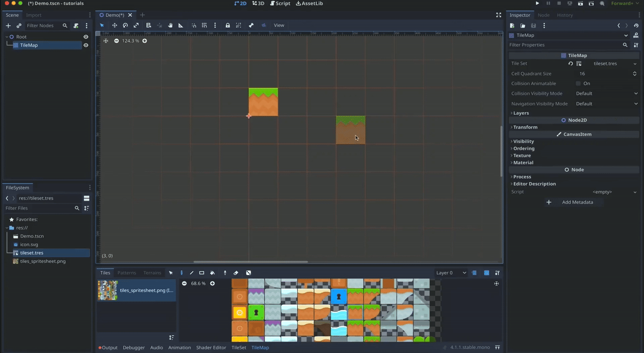Open the Output bottom panel

(x=108, y=347)
